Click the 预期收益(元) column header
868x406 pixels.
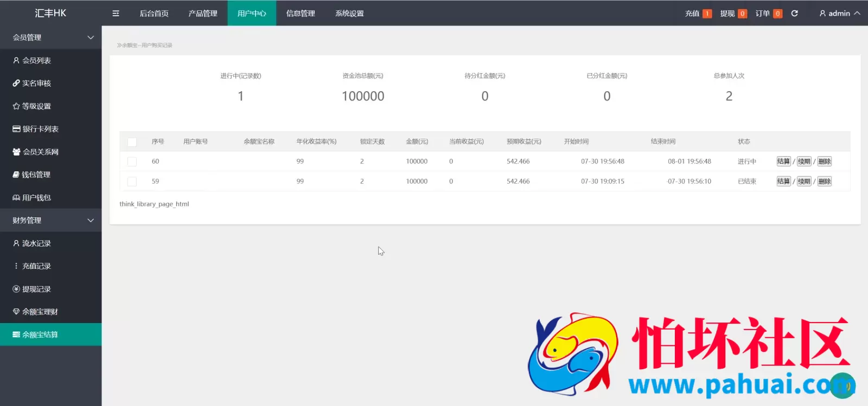pyautogui.click(x=524, y=141)
